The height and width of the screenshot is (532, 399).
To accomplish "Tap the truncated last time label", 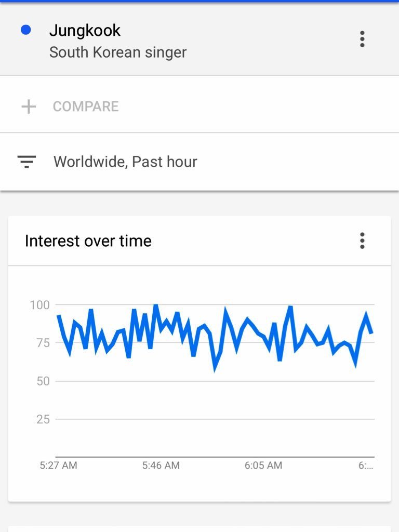I will 366,465.
